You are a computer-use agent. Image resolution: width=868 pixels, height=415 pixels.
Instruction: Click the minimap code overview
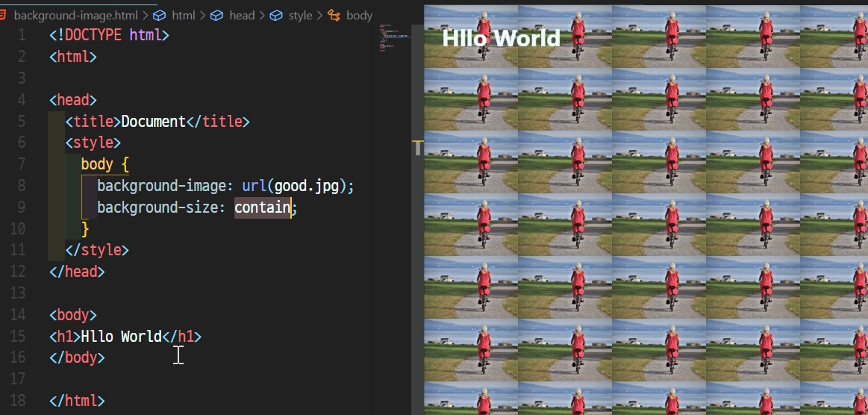(395, 39)
